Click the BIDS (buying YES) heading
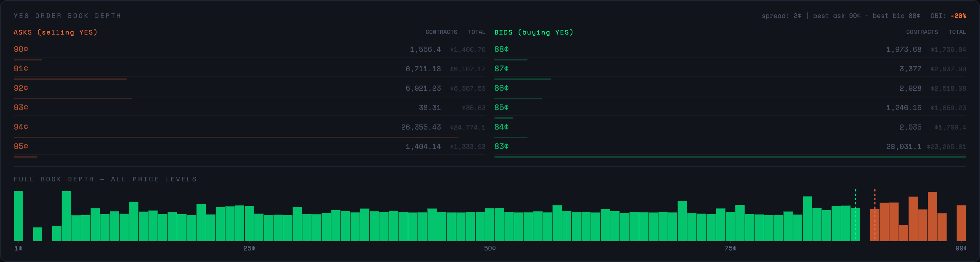 [x=534, y=32]
